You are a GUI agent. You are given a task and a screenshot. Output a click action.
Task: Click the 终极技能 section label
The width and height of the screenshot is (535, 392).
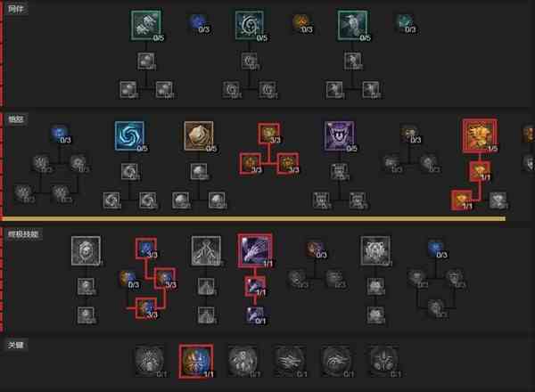click(x=23, y=233)
